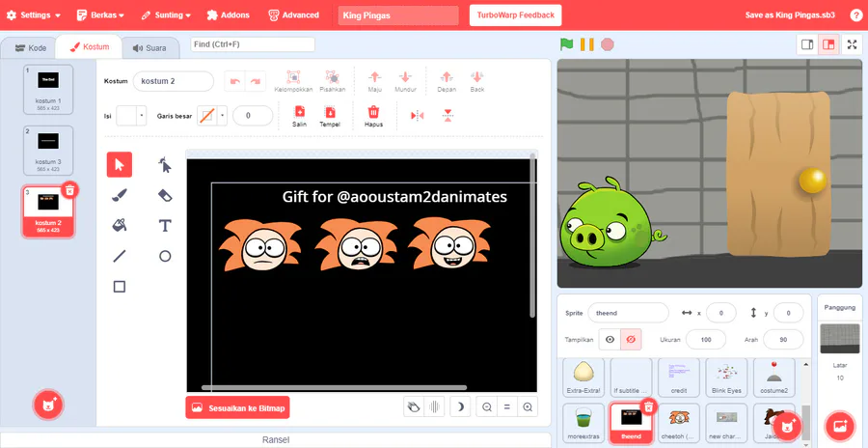Click the Advanced menu item
This screenshot has width=868, height=448.
(293, 15)
